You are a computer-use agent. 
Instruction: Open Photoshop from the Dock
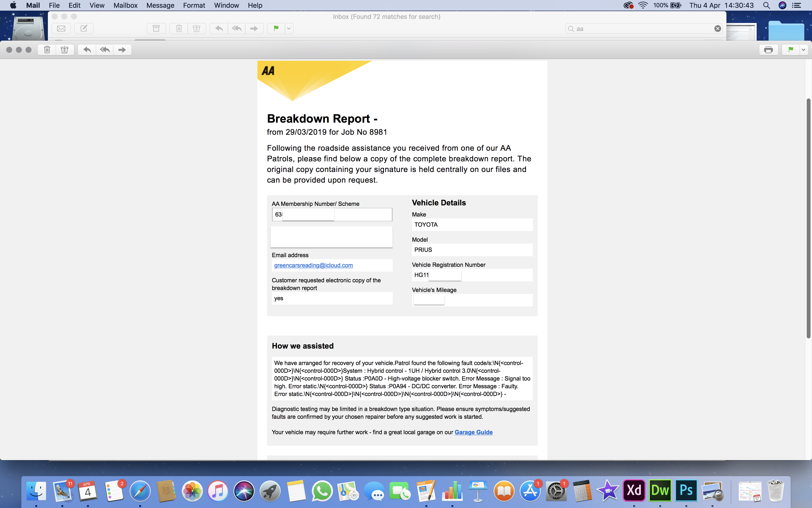pos(686,491)
